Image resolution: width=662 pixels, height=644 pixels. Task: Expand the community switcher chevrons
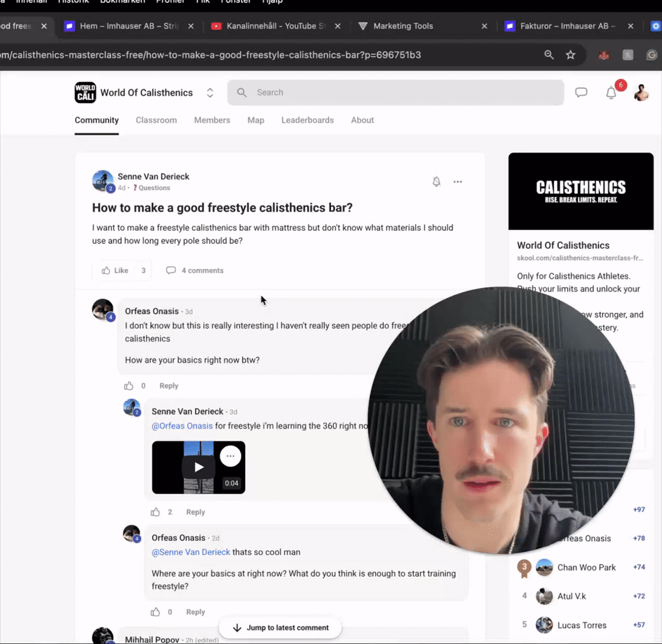[x=210, y=92]
